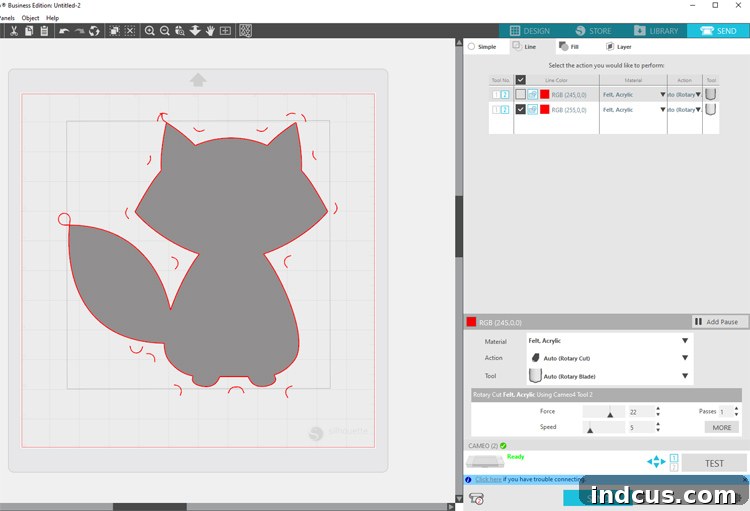750x511 pixels.
Task: Toggle the header select-all line color checkbox
Action: point(521,80)
